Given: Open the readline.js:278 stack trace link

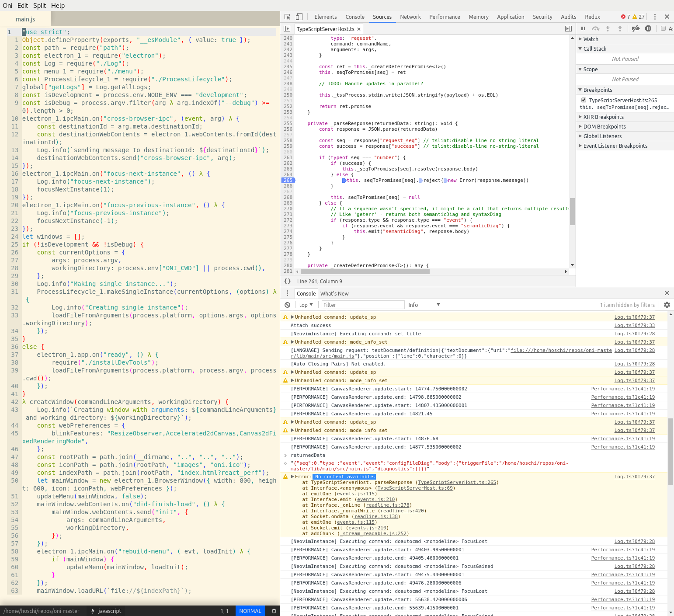Looking at the screenshot, I should 387,505.
